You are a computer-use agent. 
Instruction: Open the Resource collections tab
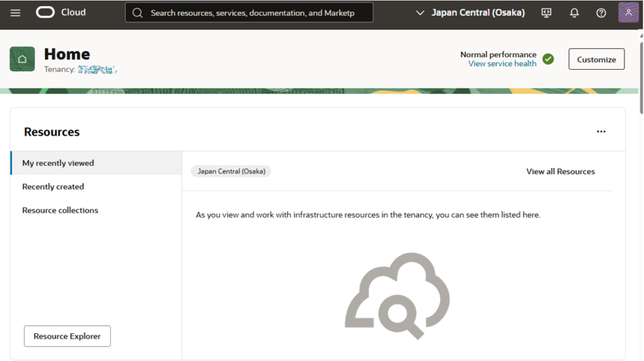coord(60,211)
